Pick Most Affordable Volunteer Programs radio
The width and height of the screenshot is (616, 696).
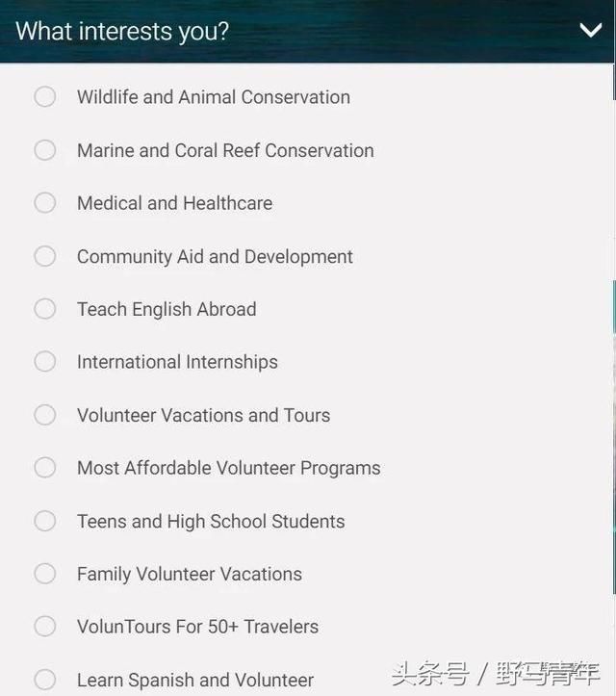pyautogui.click(x=45, y=468)
